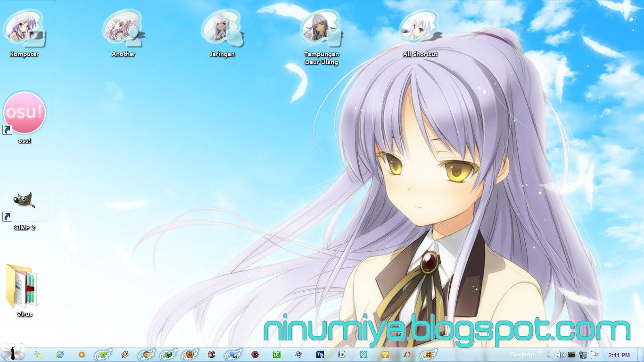Open the orange V taskbar icon
The height and width of the screenshot is (362, 644).
pyautogui.click(x=385, y=354)
